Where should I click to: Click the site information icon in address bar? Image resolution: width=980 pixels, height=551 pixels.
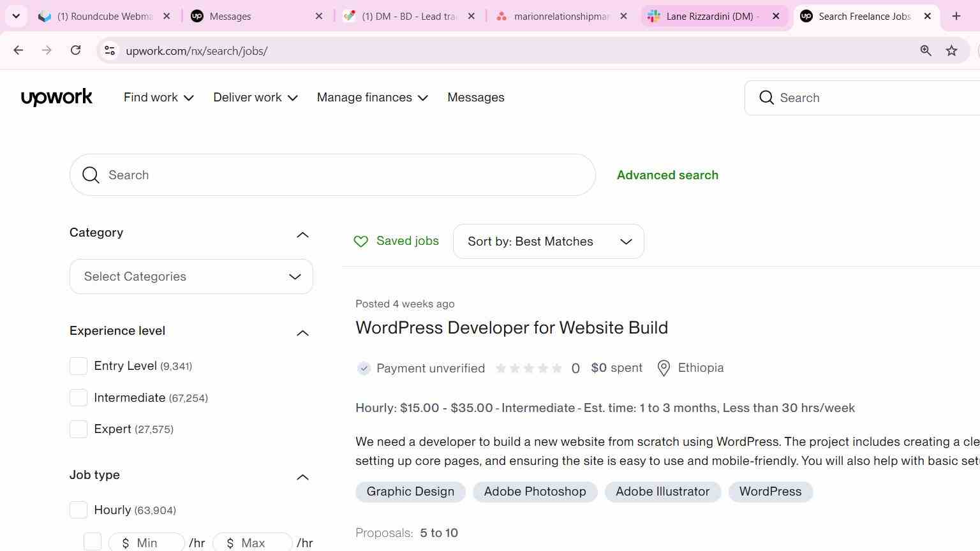tap(110, 50)
